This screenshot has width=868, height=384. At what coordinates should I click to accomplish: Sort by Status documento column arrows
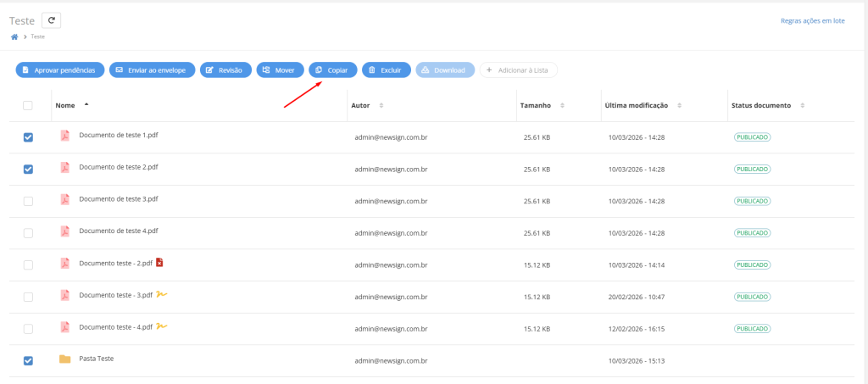pos(803,105)
